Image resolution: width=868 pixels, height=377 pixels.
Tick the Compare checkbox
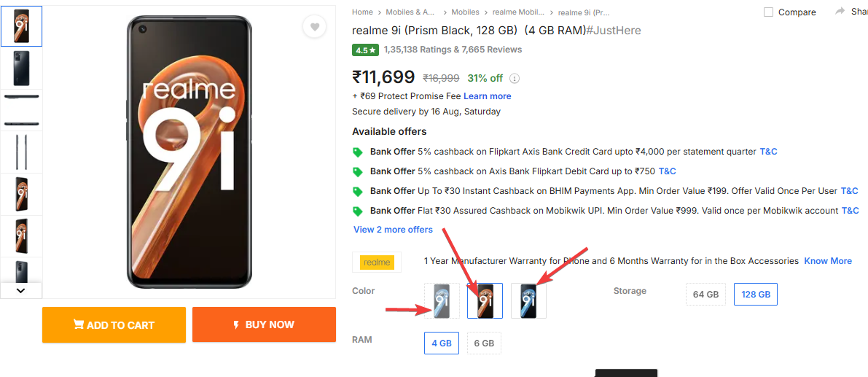[x=768, y=12]
